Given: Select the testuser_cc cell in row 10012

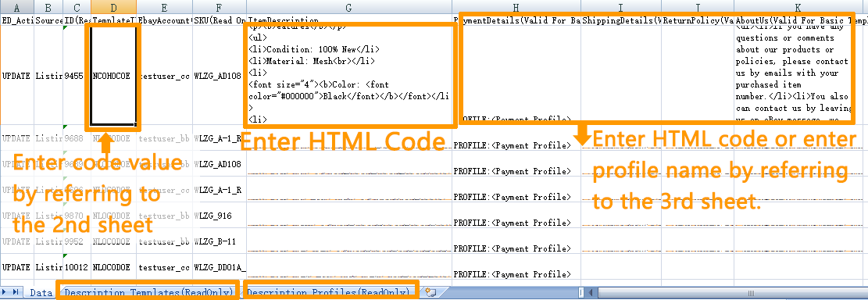Looking at the screenshot, I should pyautogui.click(x=164, y=266).
